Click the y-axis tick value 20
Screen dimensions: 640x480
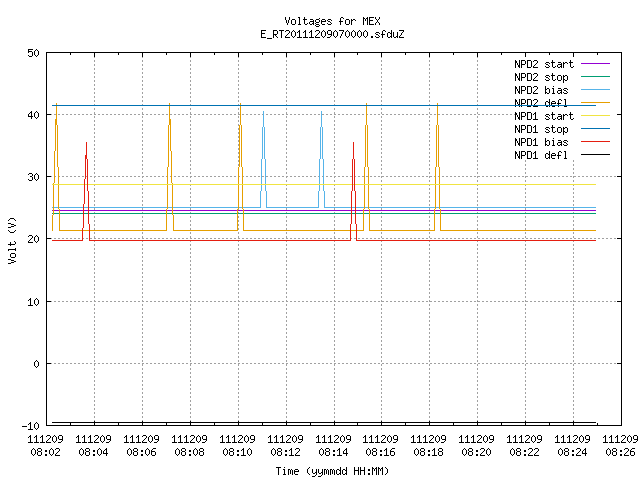[x=33, y=239]
